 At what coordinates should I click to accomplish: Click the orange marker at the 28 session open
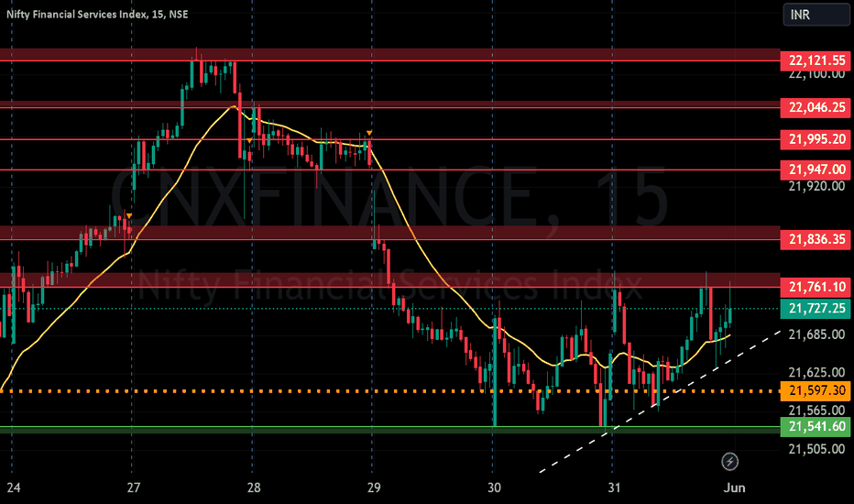click(249, 141)
